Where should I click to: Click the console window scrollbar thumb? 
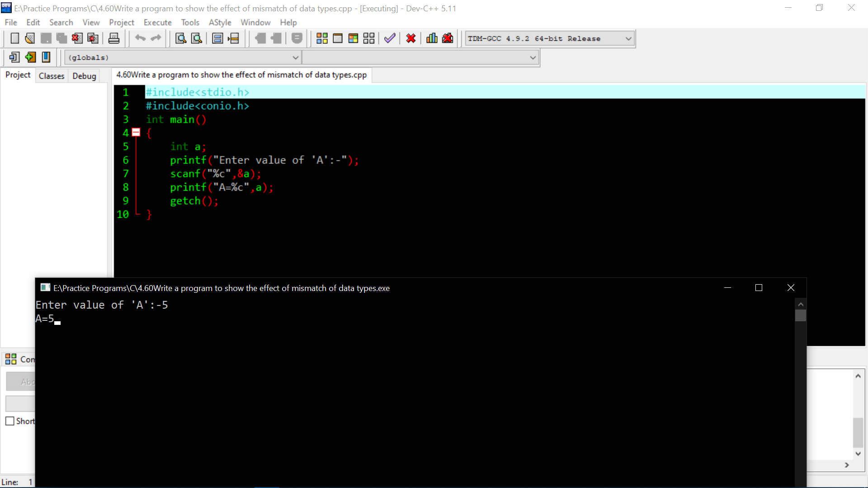801,315
